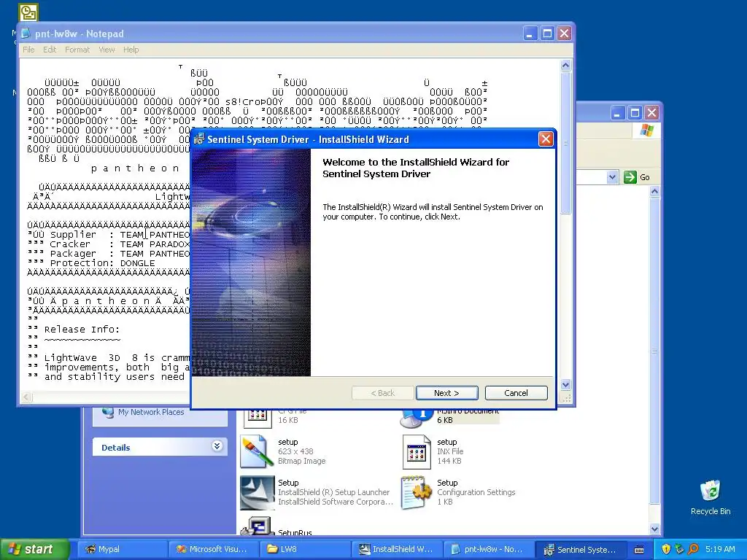Collapse the Details panel in Explorer sidebar
This screenshot has height=560, width=747.
[x=217, y=446]
